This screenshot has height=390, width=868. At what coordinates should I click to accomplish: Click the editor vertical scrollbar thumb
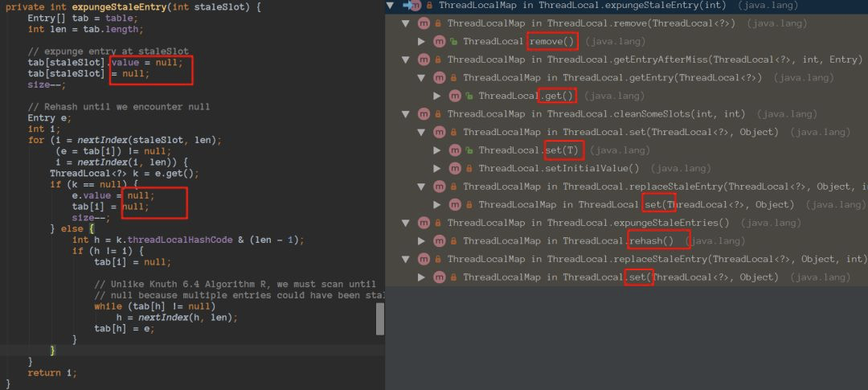(x=379, y=319)
